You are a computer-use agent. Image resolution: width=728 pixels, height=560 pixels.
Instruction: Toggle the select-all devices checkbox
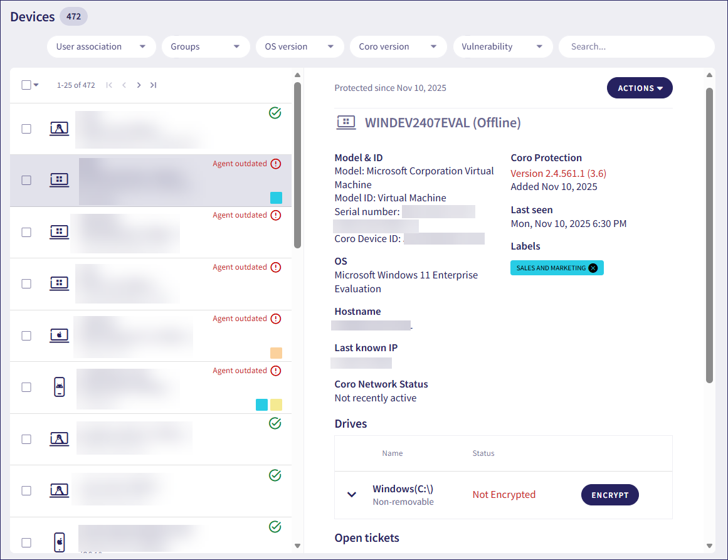(x=26, y=85)
